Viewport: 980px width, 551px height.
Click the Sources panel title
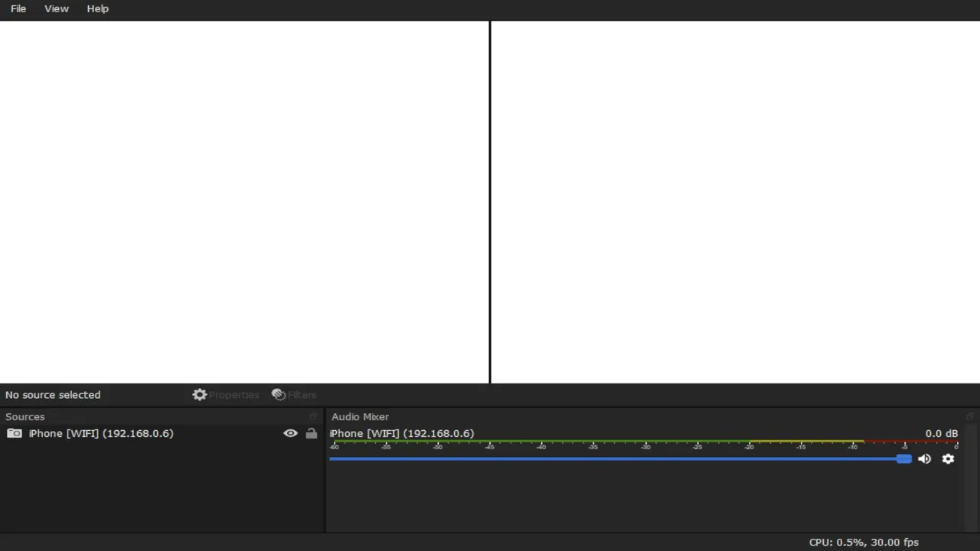[25, 417]
